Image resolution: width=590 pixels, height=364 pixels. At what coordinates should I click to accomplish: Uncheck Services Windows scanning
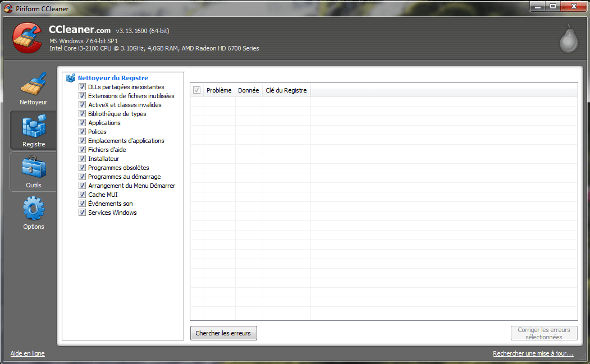[x=82, y=213]
